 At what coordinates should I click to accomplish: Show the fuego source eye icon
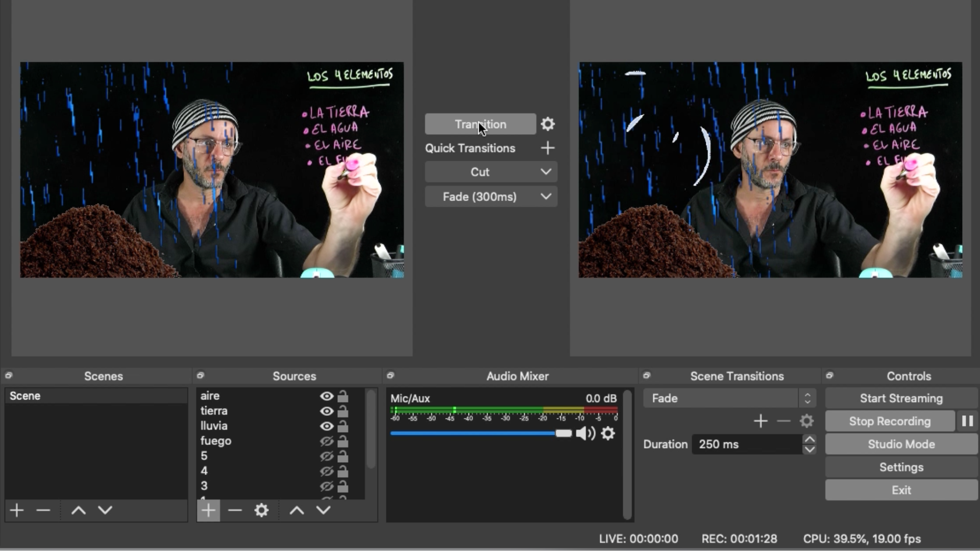point(327,441)
